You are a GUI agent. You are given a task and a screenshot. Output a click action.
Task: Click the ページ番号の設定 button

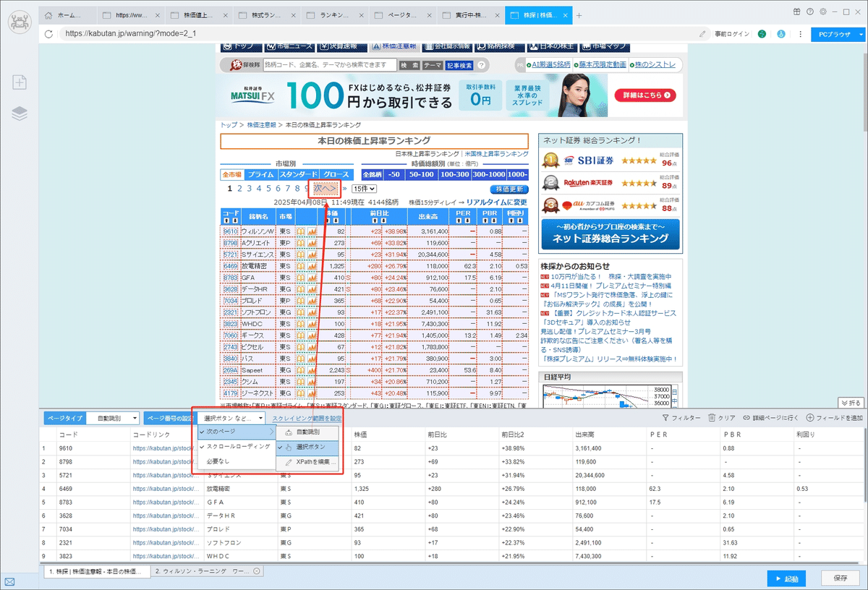pyautogui.click(x=169, y=418)
